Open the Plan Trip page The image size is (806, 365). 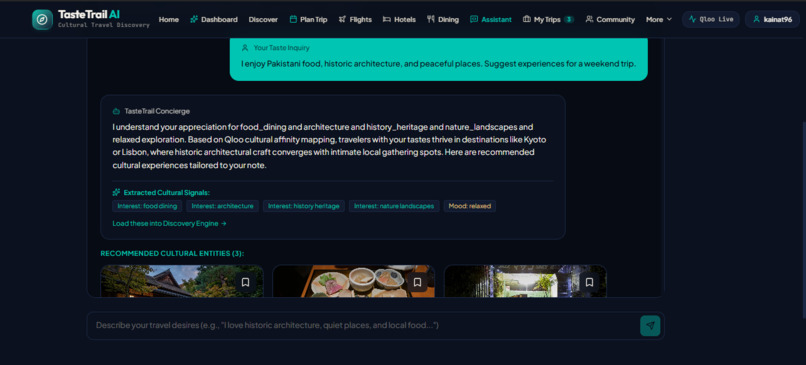click(308, 20)
